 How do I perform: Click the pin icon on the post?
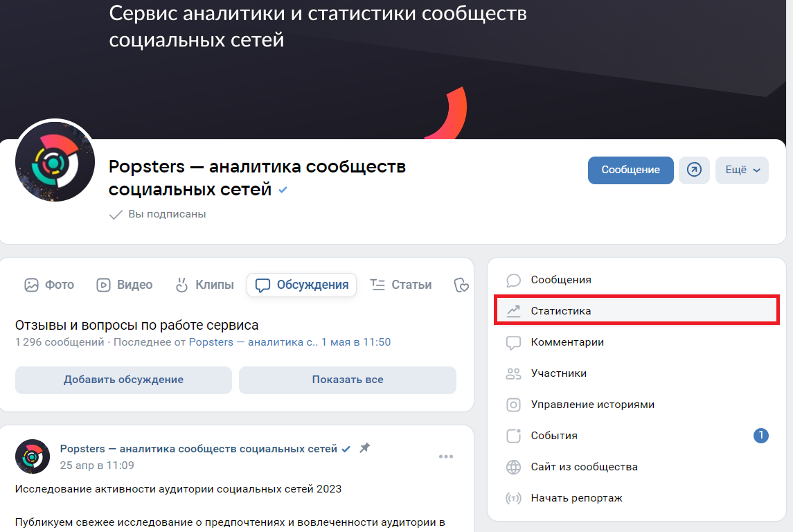(365, 448)
